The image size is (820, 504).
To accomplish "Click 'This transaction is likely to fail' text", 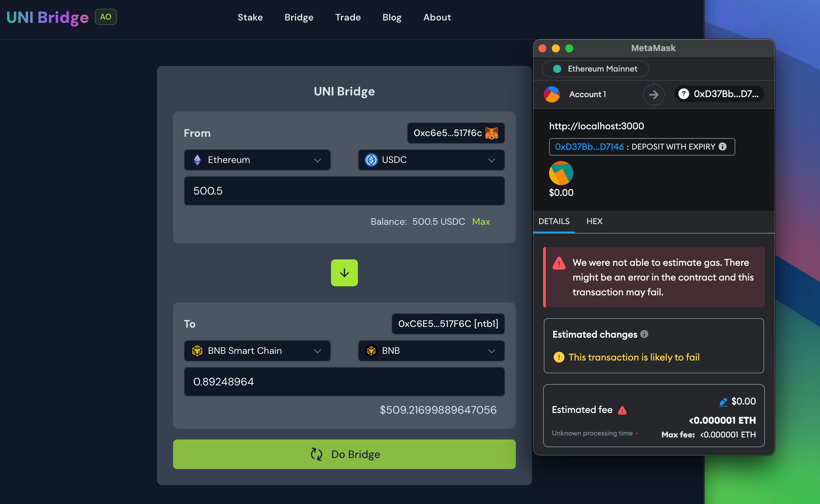I will tap(634, 357).
